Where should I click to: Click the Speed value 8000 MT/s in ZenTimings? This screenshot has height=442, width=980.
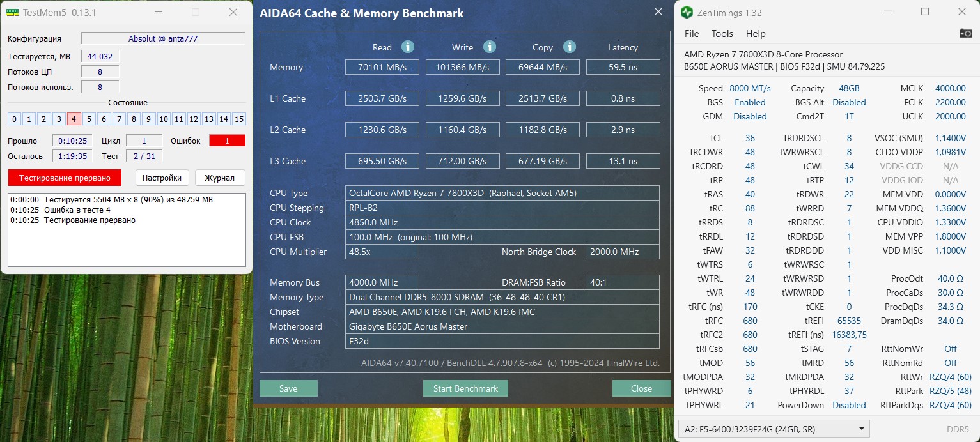(x=750, y=88)
